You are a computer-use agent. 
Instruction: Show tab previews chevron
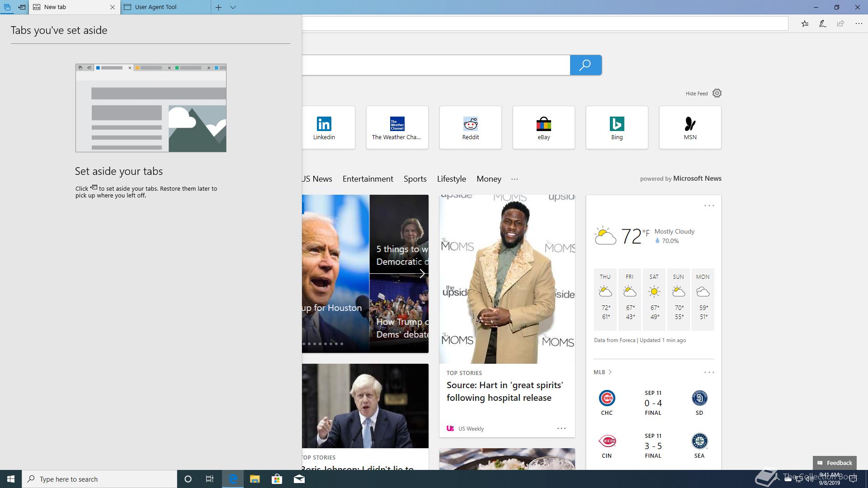[233, 7]
